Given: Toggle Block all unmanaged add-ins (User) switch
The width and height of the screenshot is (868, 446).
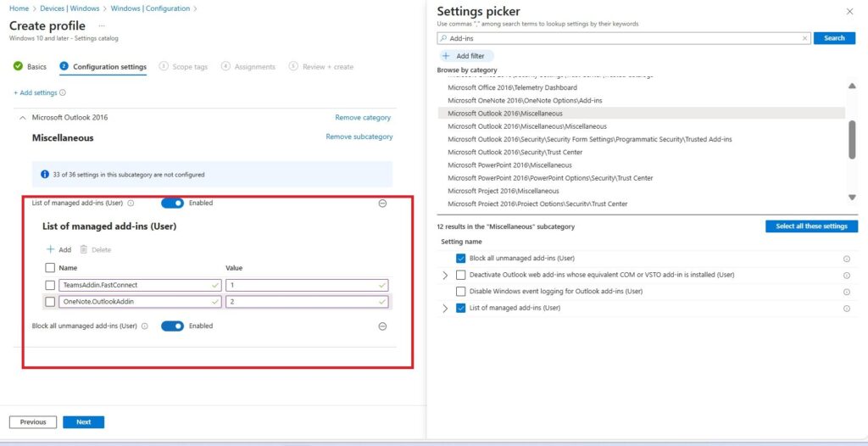Looking at the screenshot, I should pos(172,326).
